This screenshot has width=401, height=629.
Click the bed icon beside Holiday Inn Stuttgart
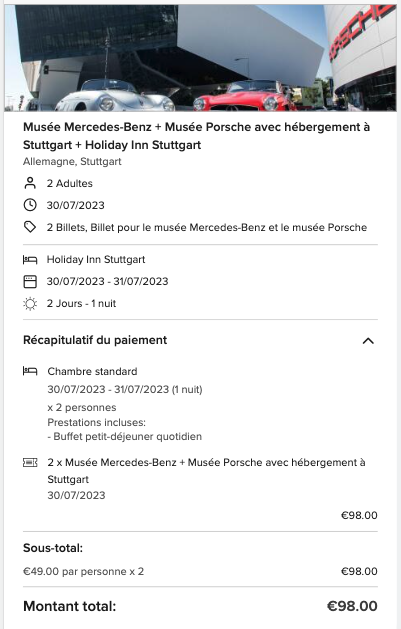pos(30,260)
